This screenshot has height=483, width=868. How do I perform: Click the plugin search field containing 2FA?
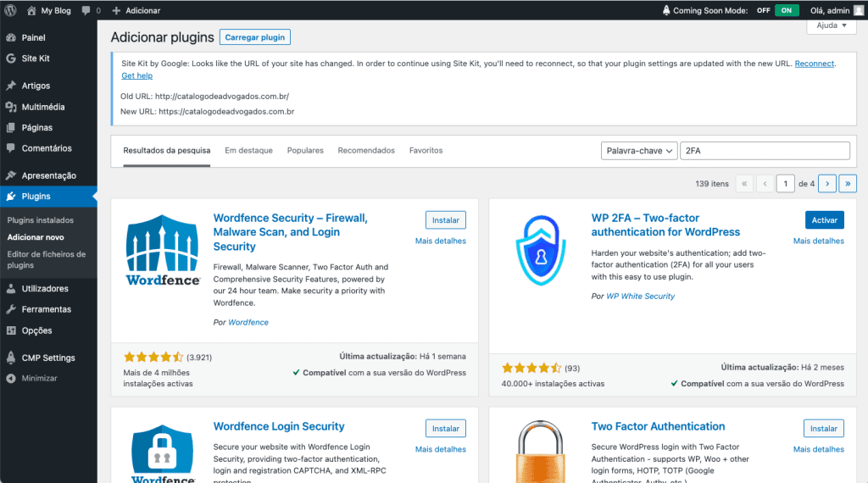pyautogui.click(x=765, y=151)
